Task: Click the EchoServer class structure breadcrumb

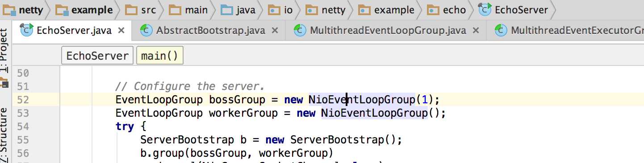Action: click(x=97, y=56)
